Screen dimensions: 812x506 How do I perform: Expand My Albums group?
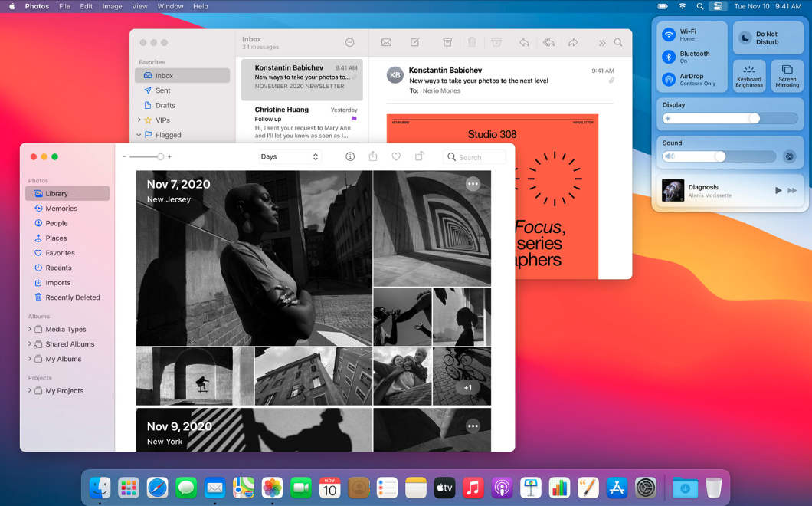pos(30,358)
